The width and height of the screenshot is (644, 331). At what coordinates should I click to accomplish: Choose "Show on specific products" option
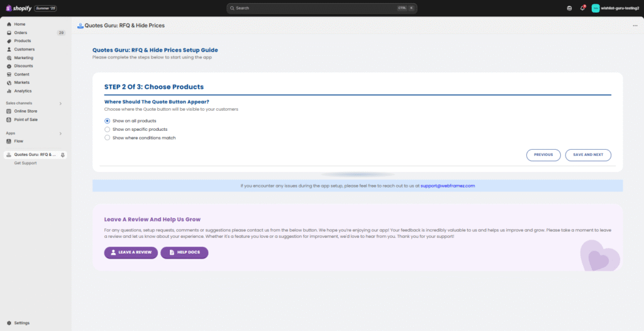[x=108, y=129]
